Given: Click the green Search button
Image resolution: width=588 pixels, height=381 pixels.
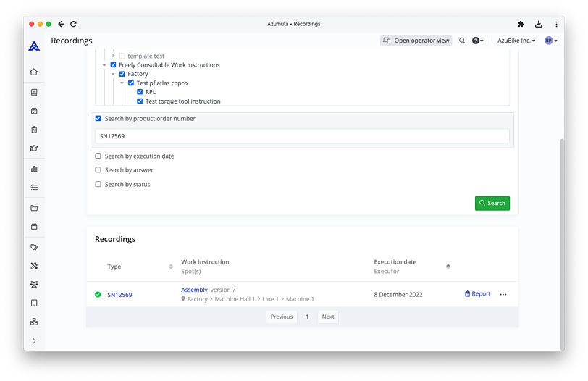Looking at the screenshot, I should (x=492, y=203).
